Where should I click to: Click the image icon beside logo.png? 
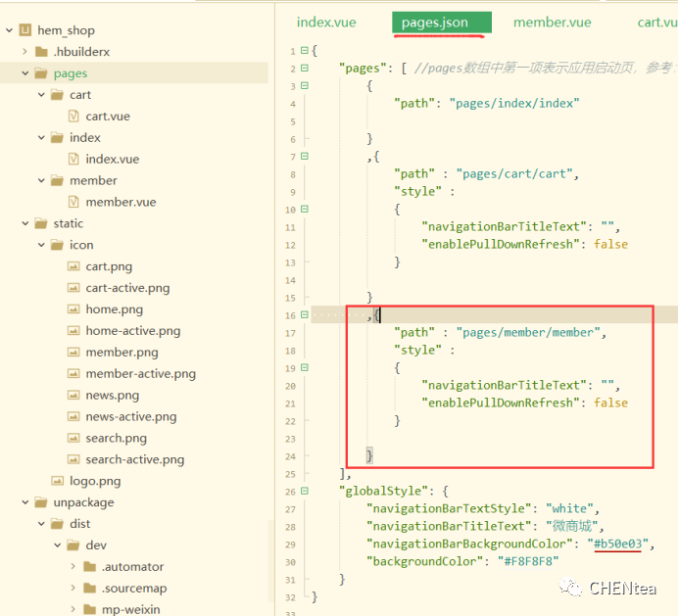[58, 481]
